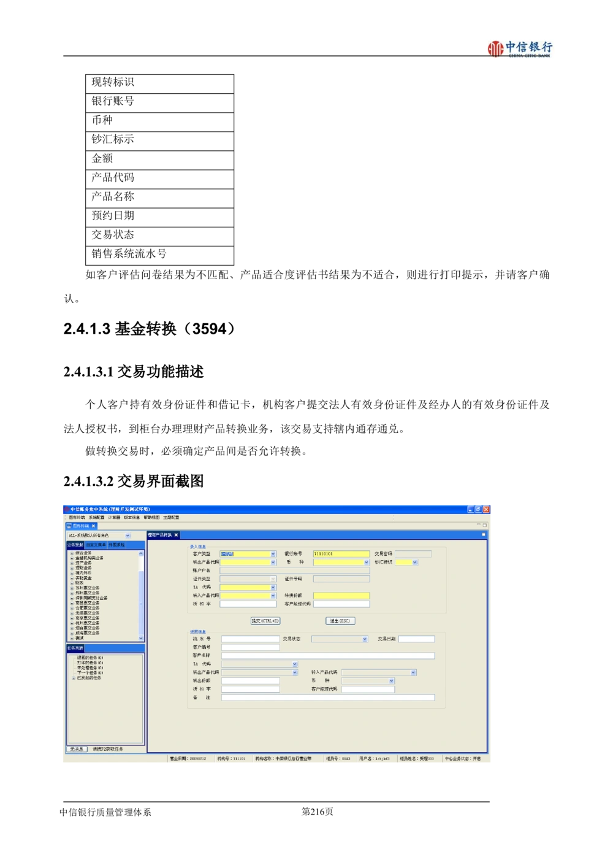Click the CITIC logo icon in the title bar

(x=66, y=509)
